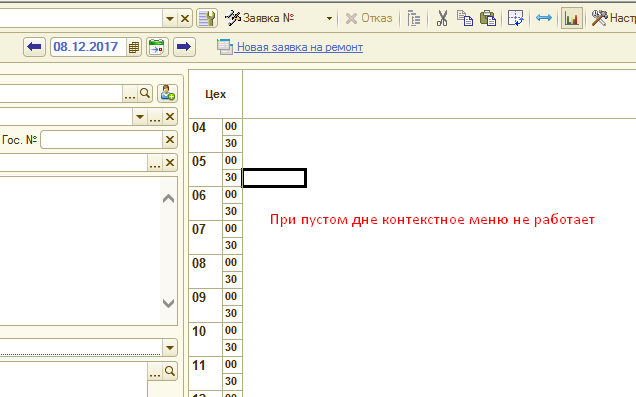
Task: Click the Гос. № input field
Action: 102,140
